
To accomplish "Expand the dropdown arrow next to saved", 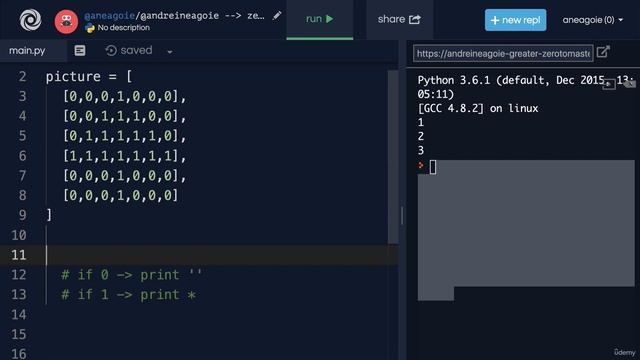I will [x=170, y=52].
